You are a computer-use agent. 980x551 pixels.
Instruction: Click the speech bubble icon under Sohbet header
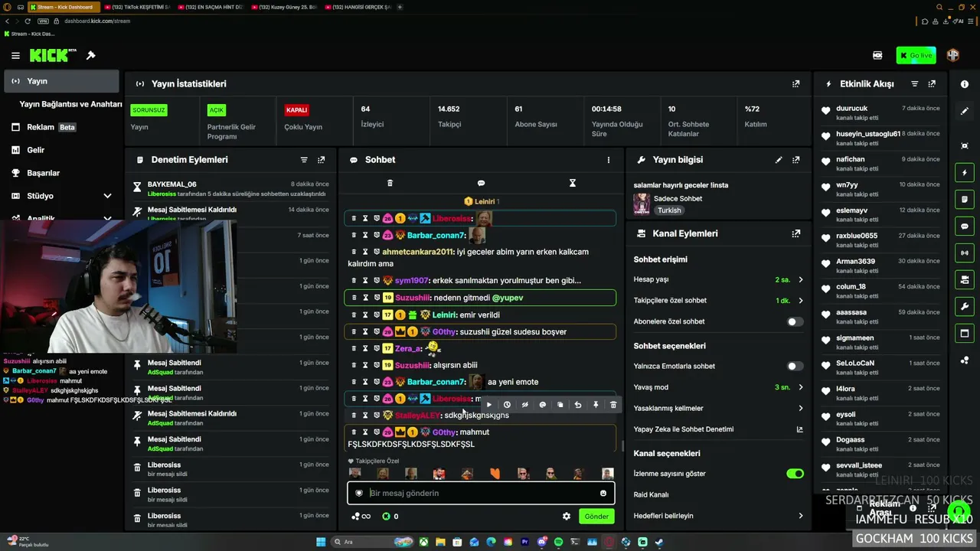pos(481,183)
